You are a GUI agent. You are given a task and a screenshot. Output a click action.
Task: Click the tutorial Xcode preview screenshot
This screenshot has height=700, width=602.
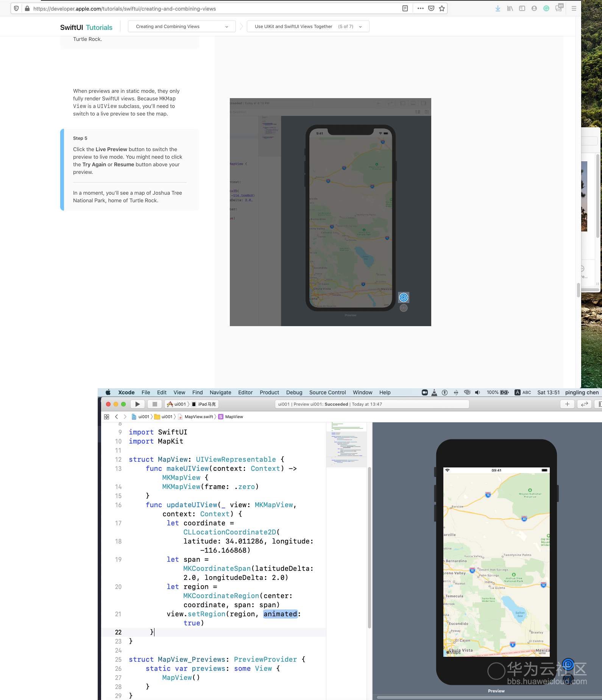(x=330, y=212)
